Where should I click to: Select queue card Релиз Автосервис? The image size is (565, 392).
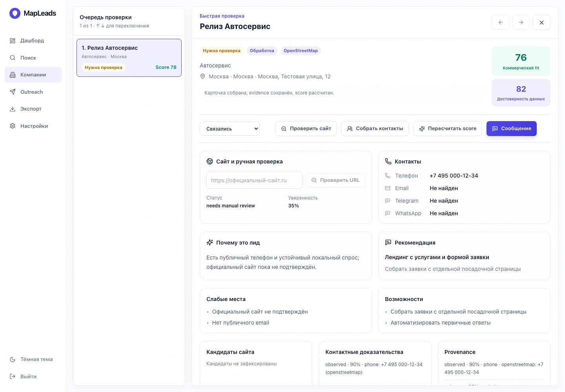pyautogui.click(x=129, y=58)
